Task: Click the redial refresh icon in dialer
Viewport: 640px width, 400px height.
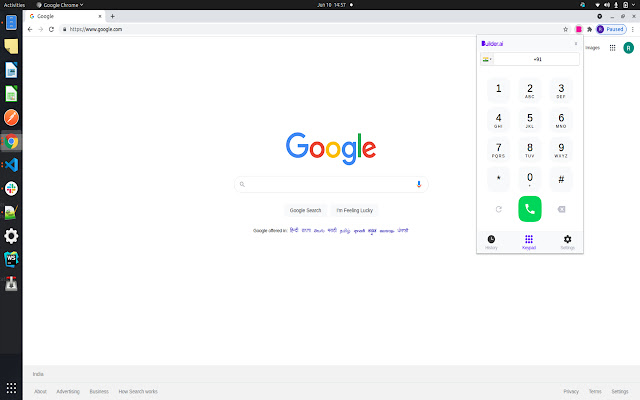Action: [498, 209]
